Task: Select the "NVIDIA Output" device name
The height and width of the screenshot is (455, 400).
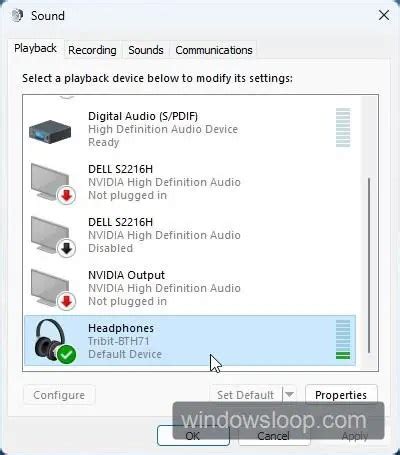Action: pyautogui.click(x=126, y=275)
